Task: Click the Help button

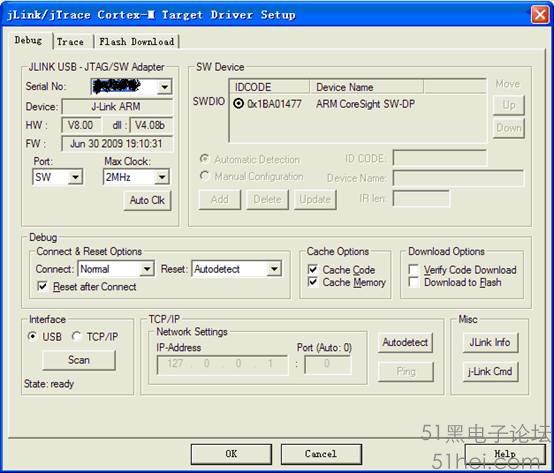Action: click(x=505, y=454)
